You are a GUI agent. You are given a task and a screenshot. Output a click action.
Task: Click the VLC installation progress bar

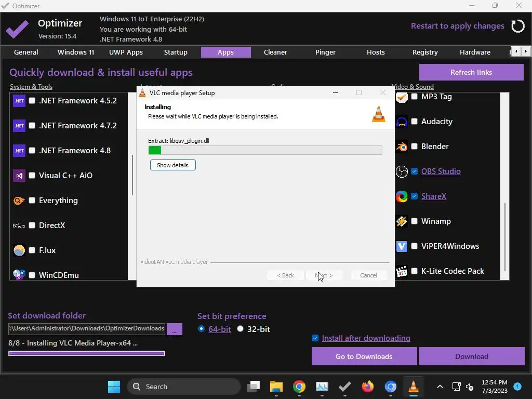point(265,150)
